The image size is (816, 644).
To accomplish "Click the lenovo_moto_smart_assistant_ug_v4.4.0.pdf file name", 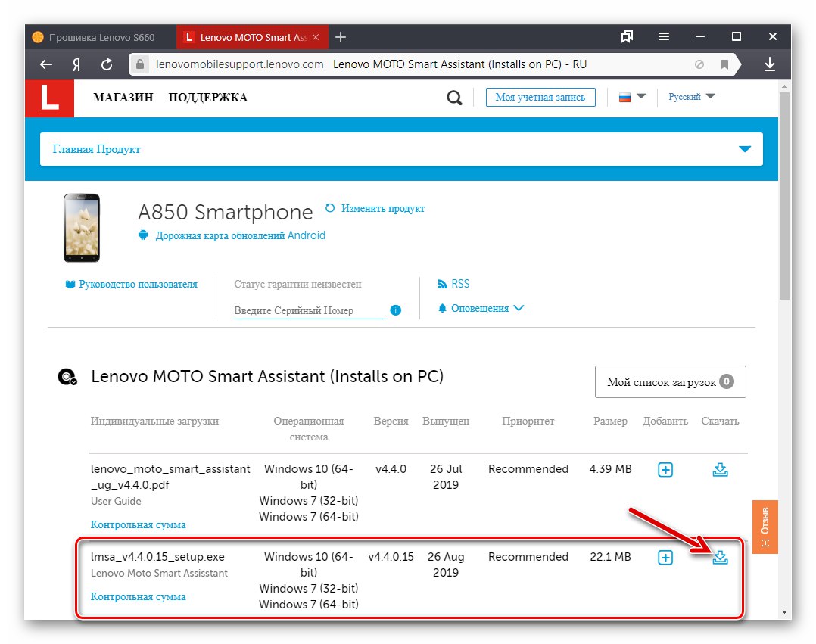I will point(170,477).
